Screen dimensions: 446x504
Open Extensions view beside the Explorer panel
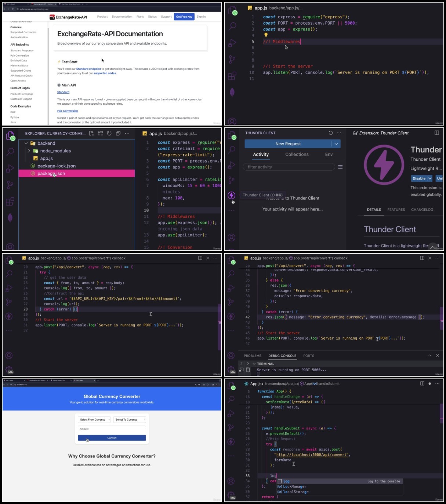[10, 202]
